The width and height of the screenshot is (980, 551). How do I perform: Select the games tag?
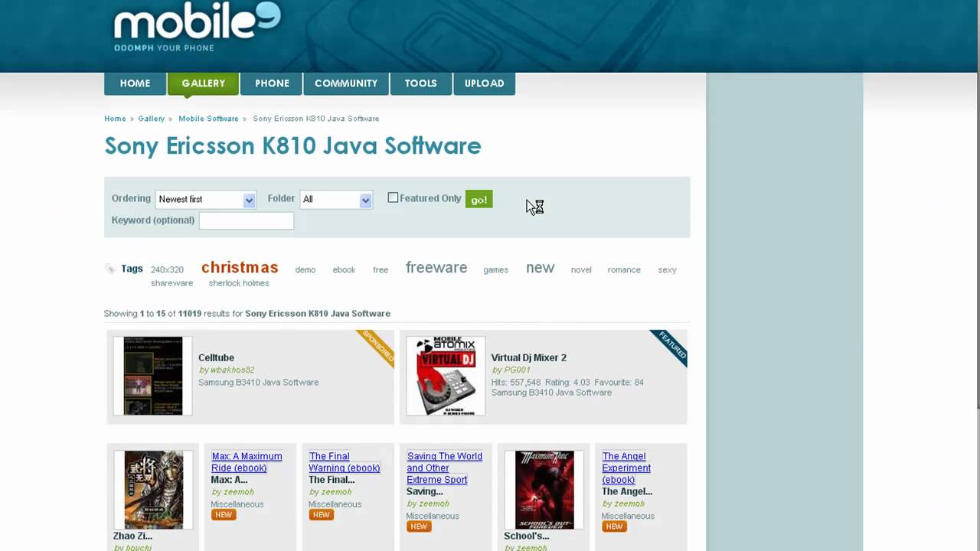[496, 270]
